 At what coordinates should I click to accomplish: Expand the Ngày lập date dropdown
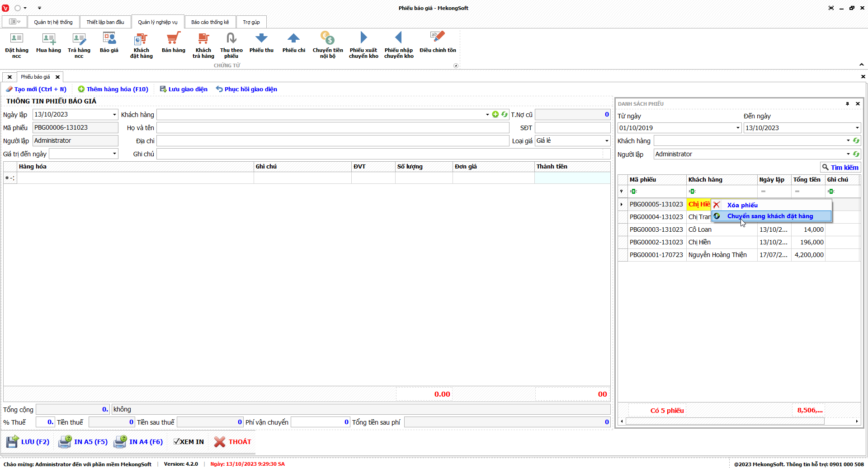114,115
